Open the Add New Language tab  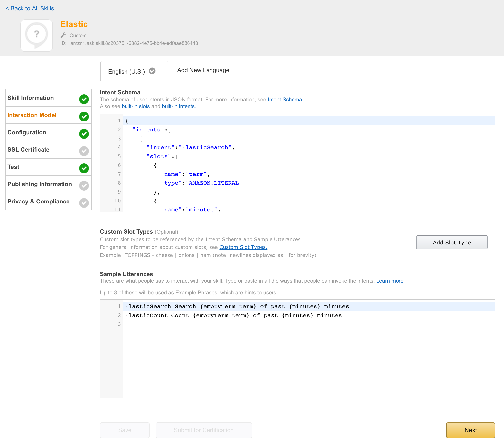tap(203, 70)
